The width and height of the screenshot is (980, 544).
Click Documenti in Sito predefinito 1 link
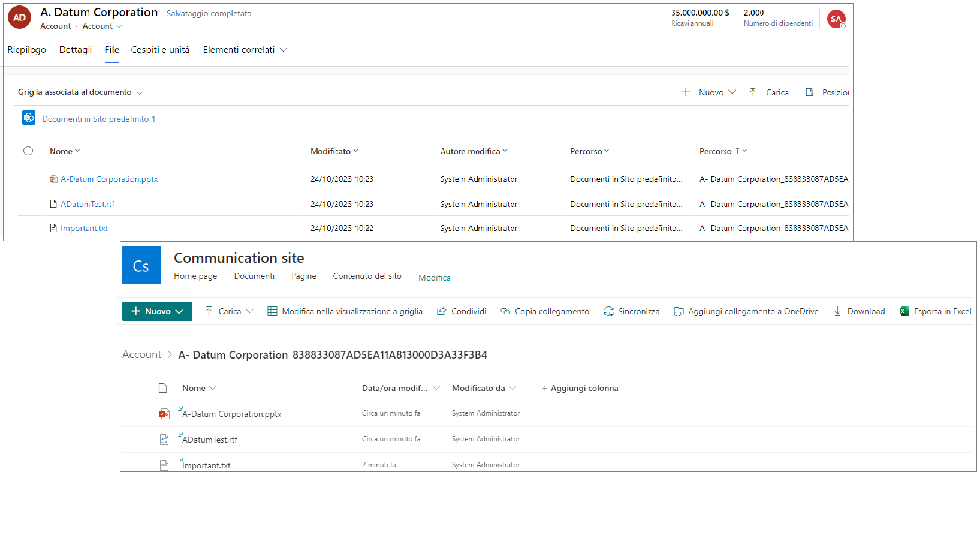(x=99, y=119)
